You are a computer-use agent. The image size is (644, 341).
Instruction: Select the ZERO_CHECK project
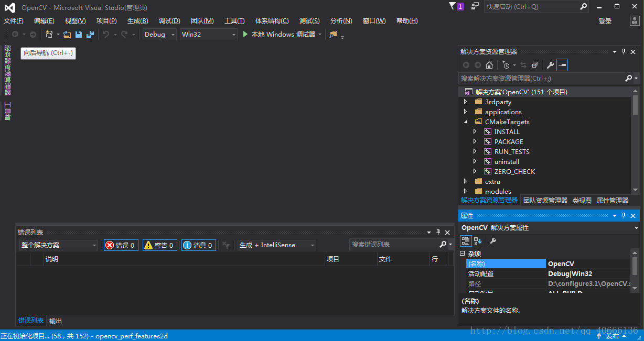(x=514, y=171)
